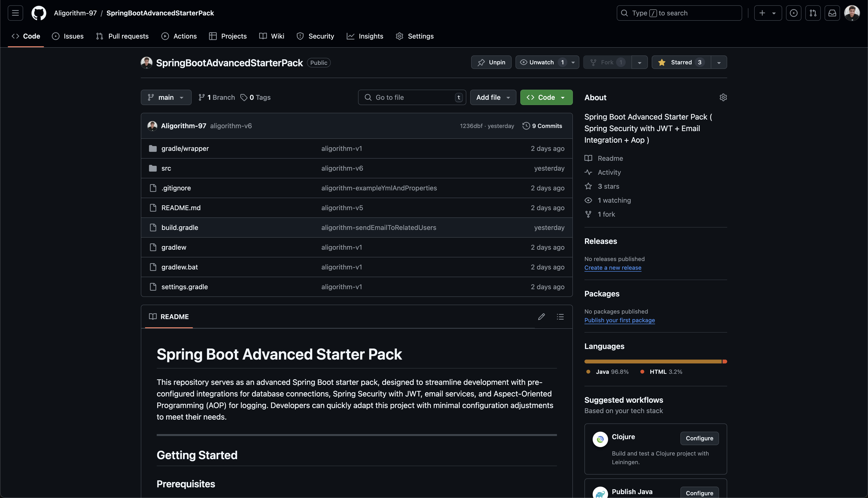868x498 pixels.
Task: Click the HTML segment of language bar
Action: (x=725, y=362)
